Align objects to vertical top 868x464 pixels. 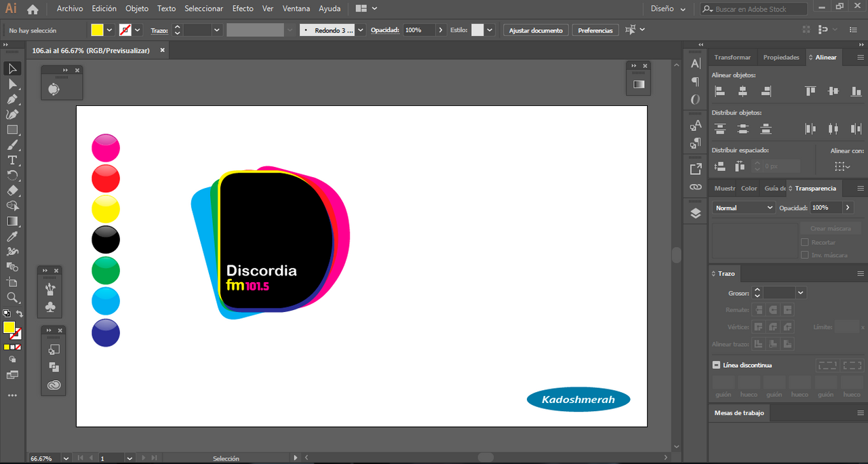[810, 91]
